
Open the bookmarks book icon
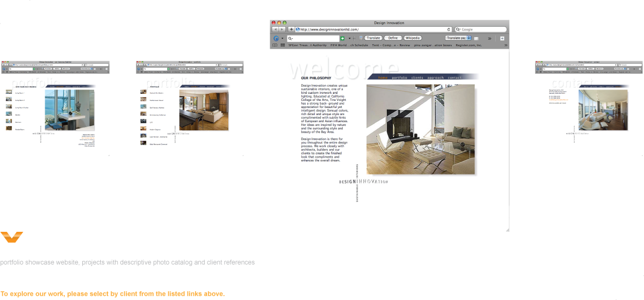tap(275, 45)
